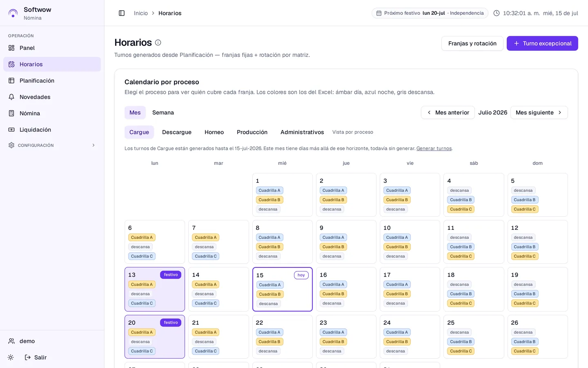Image resolution: width=588 pixels, height=368 pixels.
Task: Click the Novedades bell icon
Action: (x=11, y=97)
